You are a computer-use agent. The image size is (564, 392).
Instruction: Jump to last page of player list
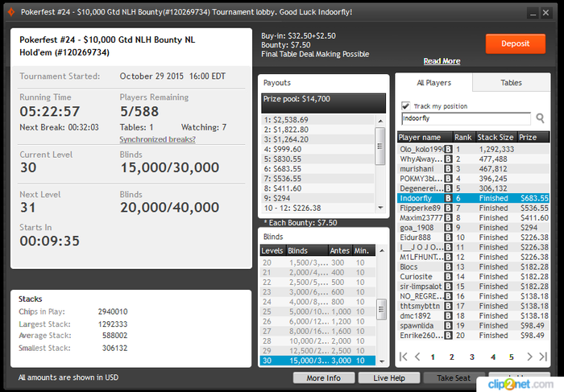click(x=543, y=357)
